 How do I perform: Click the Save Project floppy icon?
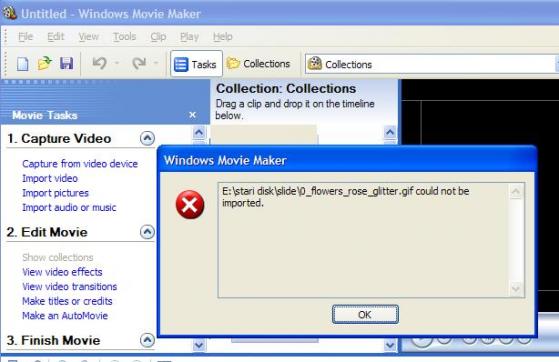(x=66, y=64)
